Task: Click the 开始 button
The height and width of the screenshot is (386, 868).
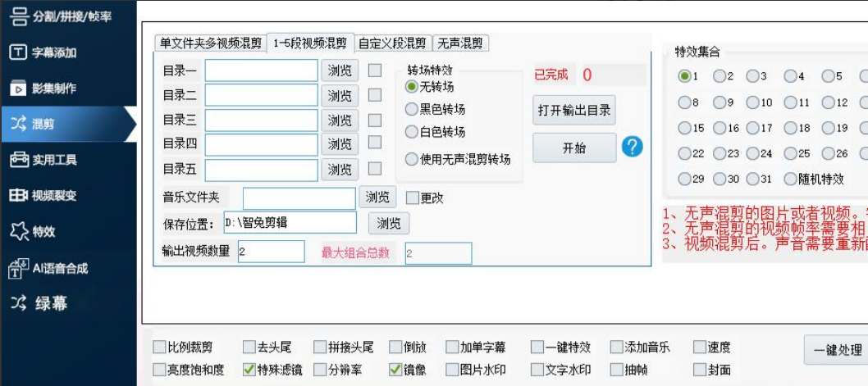Action: [573, 148]
